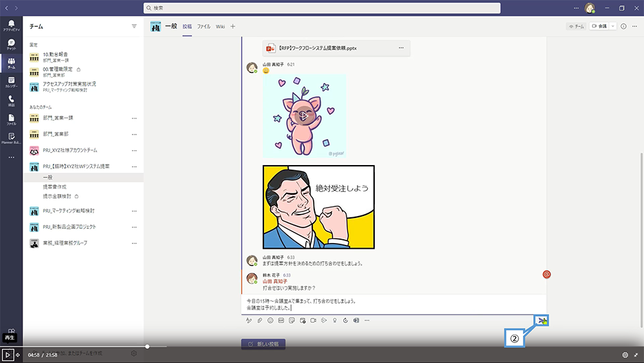
Task: Click the video camera icon in compose bar
Action: [x=314, y=320]
